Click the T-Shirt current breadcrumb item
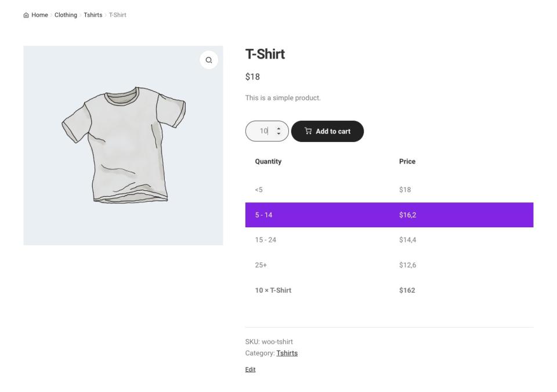 pyautogui.click(x=117, y=15)
